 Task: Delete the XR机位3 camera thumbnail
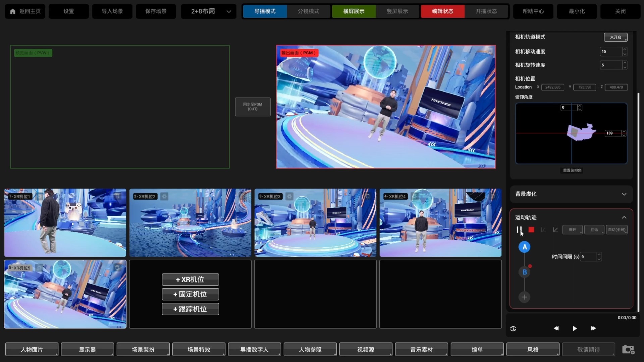[368, 196]
